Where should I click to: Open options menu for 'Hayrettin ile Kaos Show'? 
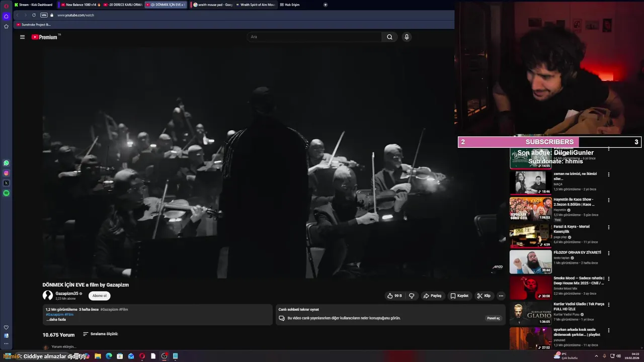tap(608, 200)
